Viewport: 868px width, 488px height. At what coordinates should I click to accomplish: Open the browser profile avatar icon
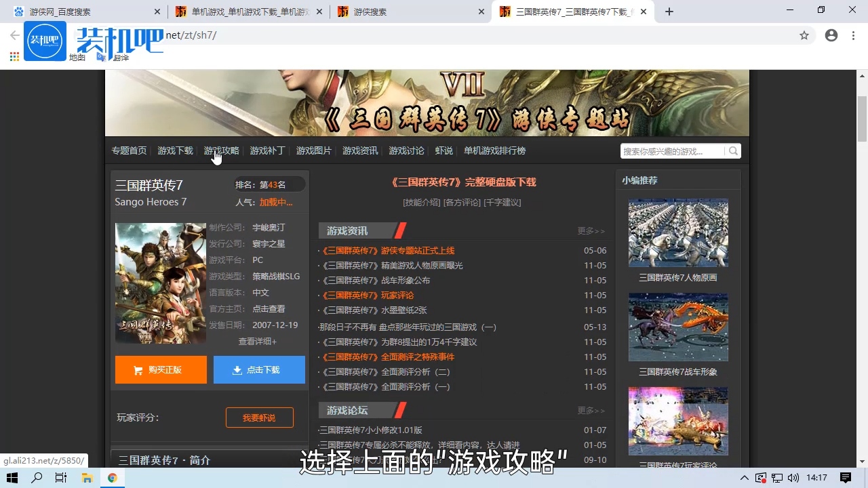click(x=831, y=35)
